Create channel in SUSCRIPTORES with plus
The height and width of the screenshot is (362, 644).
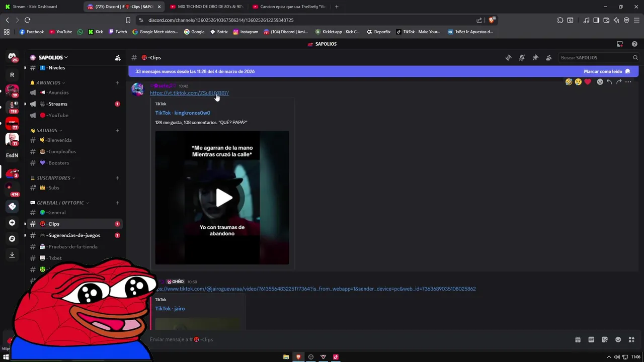[117, 178]
